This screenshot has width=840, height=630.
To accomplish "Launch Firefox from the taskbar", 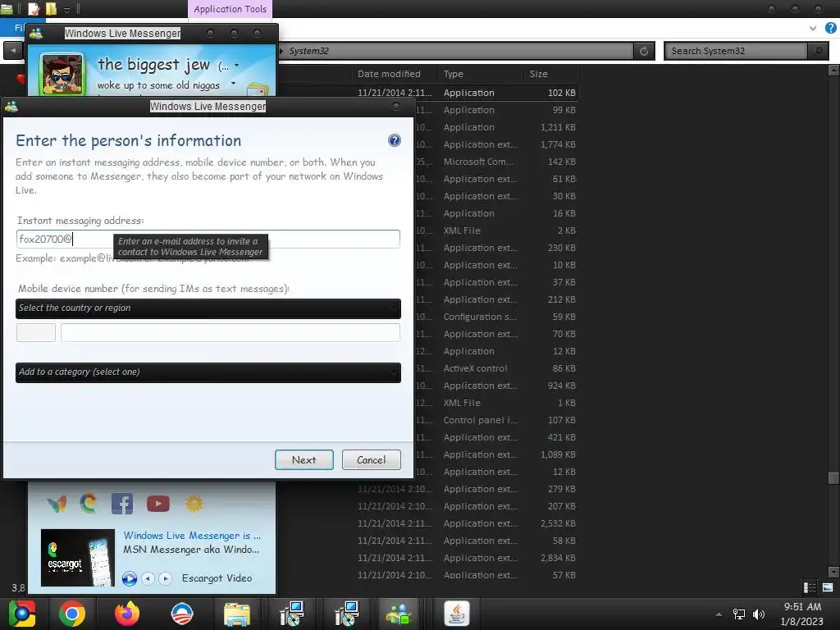I will click(x=127, y=614).
